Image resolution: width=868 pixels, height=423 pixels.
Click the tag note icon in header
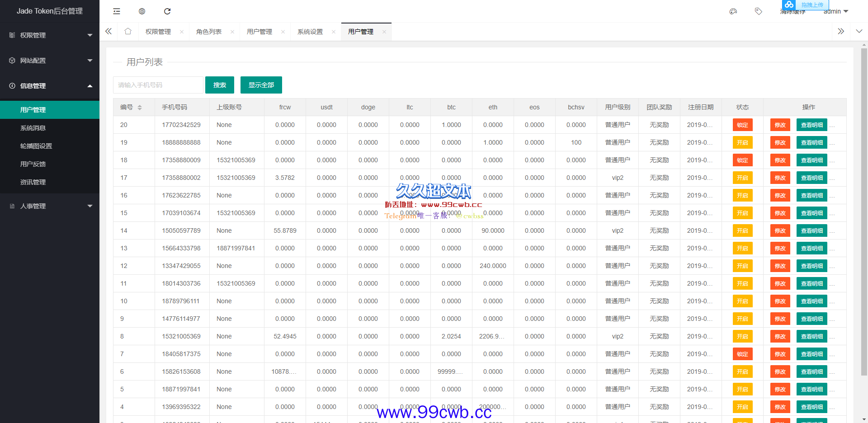(759, 11)
